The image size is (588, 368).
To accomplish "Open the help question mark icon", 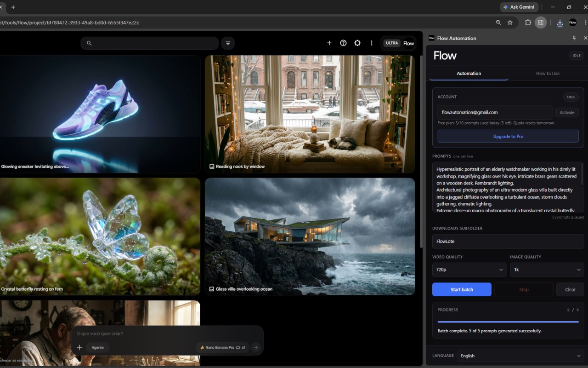I will pos(343,43).
